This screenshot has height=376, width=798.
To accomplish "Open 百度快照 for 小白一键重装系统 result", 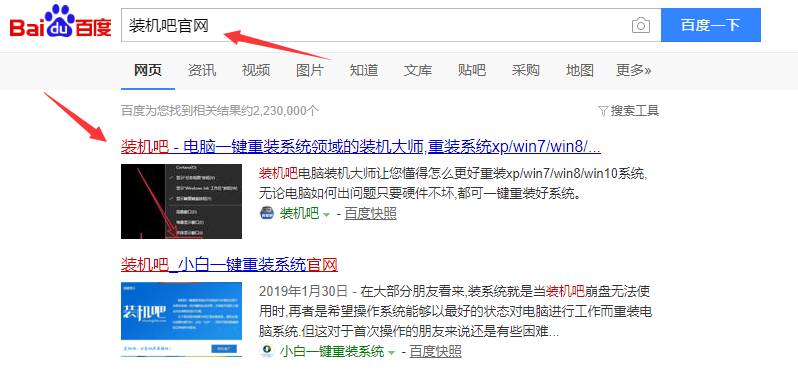I will coord(435,351).
